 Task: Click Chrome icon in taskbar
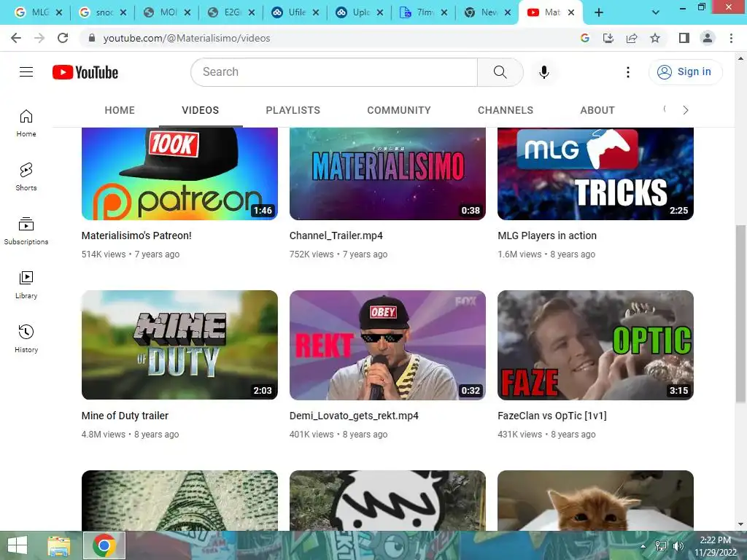click(x=104, y=545)
